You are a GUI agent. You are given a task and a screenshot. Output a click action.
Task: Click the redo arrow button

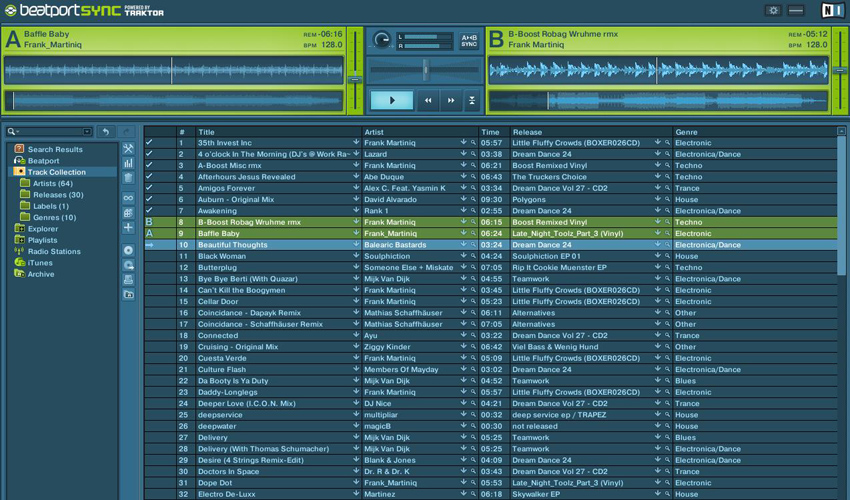tap(127, 132)
